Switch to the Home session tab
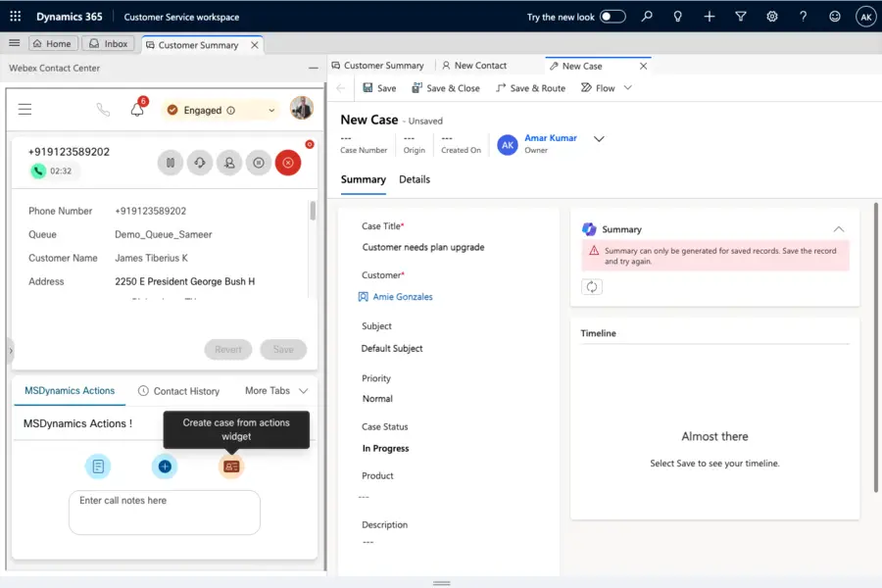The image size is (882, 588). click(52, 43)
